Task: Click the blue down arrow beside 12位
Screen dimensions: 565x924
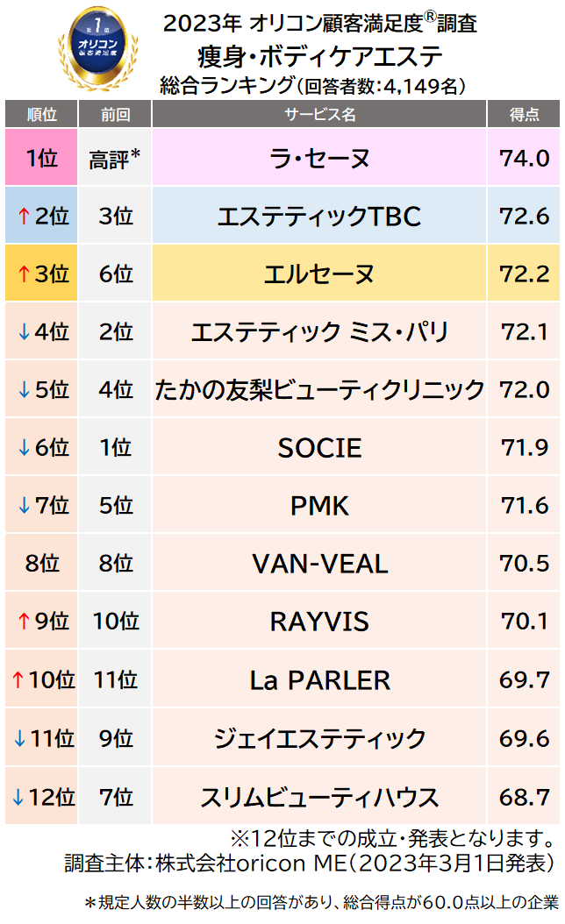Action: coord(18,797)
